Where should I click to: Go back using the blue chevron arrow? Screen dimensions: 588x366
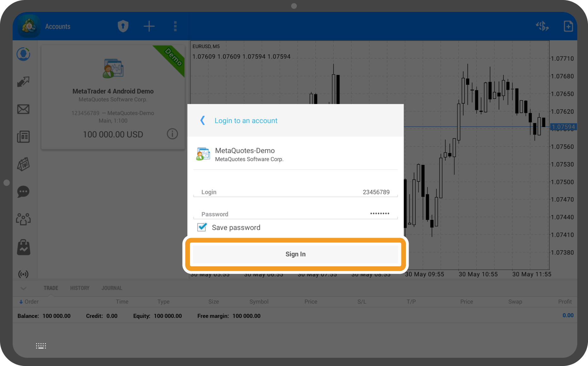(203, 120)
